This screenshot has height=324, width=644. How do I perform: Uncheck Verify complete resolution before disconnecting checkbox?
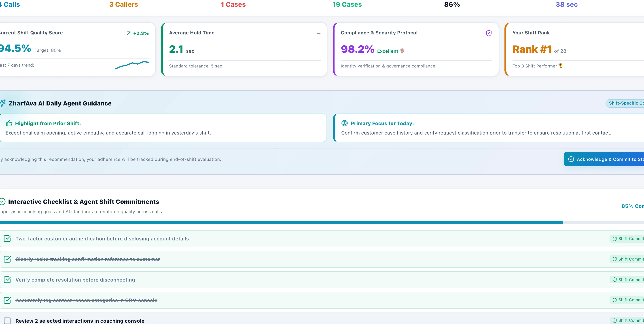7,280
